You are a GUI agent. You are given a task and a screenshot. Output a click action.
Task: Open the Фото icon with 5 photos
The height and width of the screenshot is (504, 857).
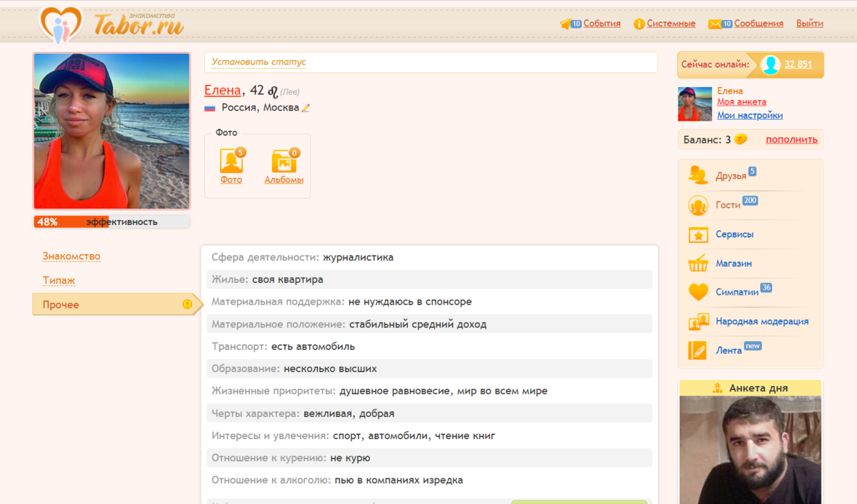(x=231, y=161)
